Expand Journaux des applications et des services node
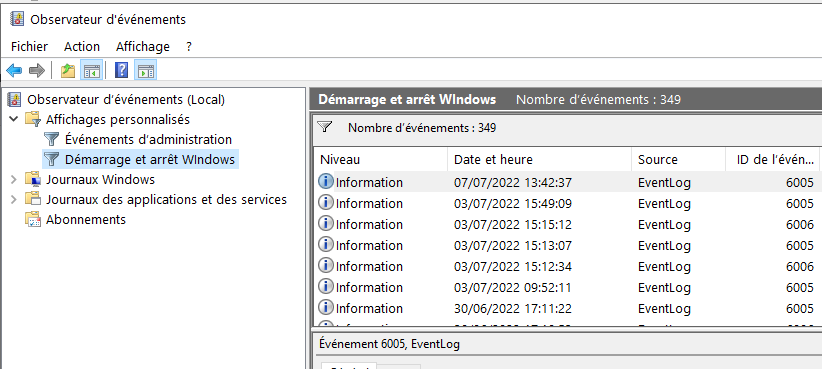 pos(14,199)
